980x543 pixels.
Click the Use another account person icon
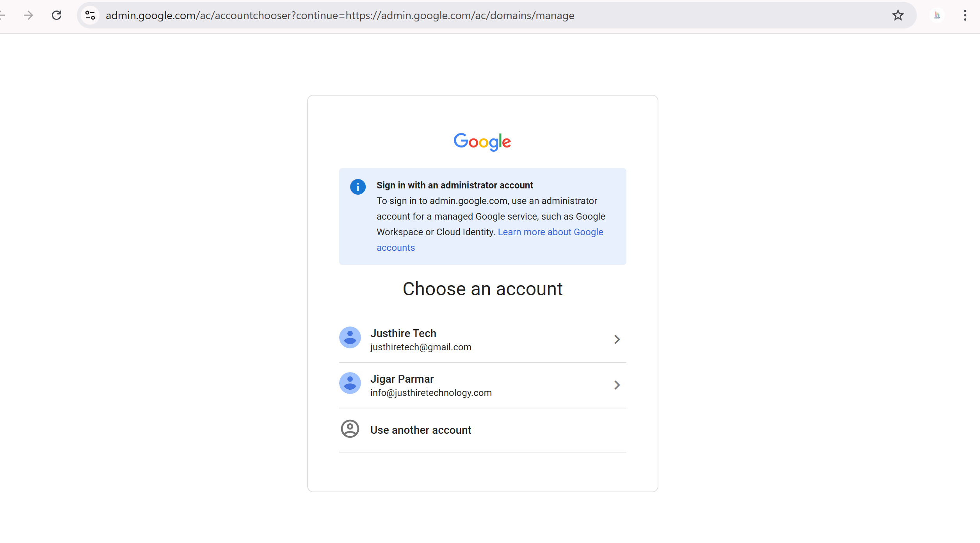[350, 429]
